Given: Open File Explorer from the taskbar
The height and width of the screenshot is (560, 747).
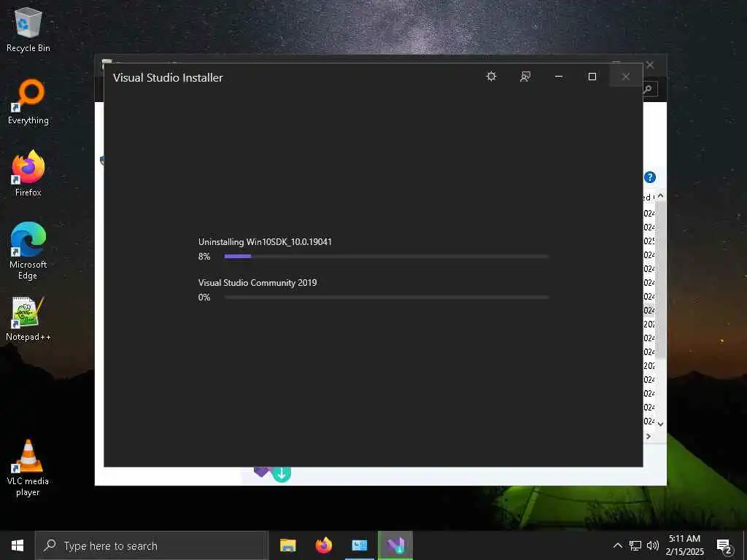Looking at the screenshot, I should tap(287, 545).
